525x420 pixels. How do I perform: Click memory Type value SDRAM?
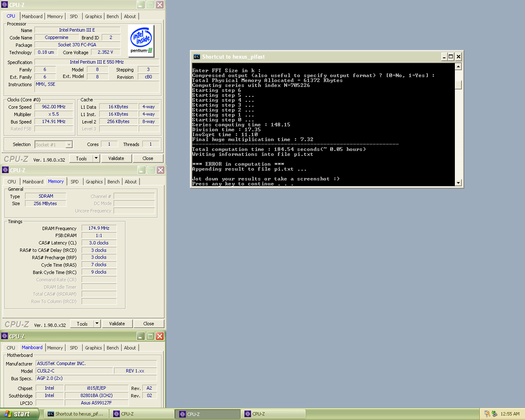coord(46,196)
